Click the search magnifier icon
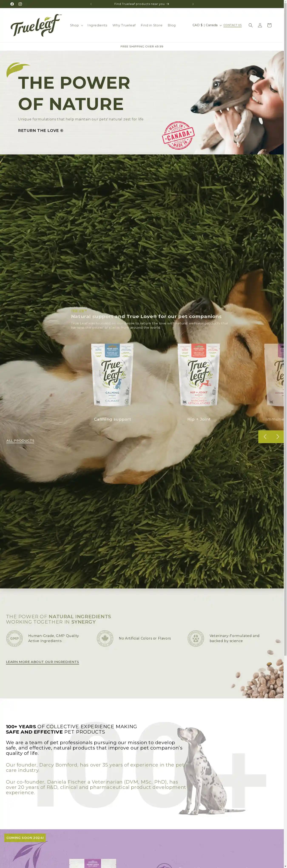This screenshot has width=287, height=868. [250, 25]
